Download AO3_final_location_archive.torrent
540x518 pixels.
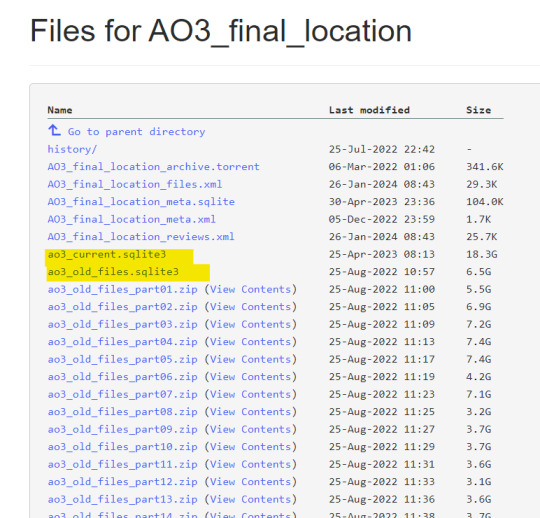[153, 167]
